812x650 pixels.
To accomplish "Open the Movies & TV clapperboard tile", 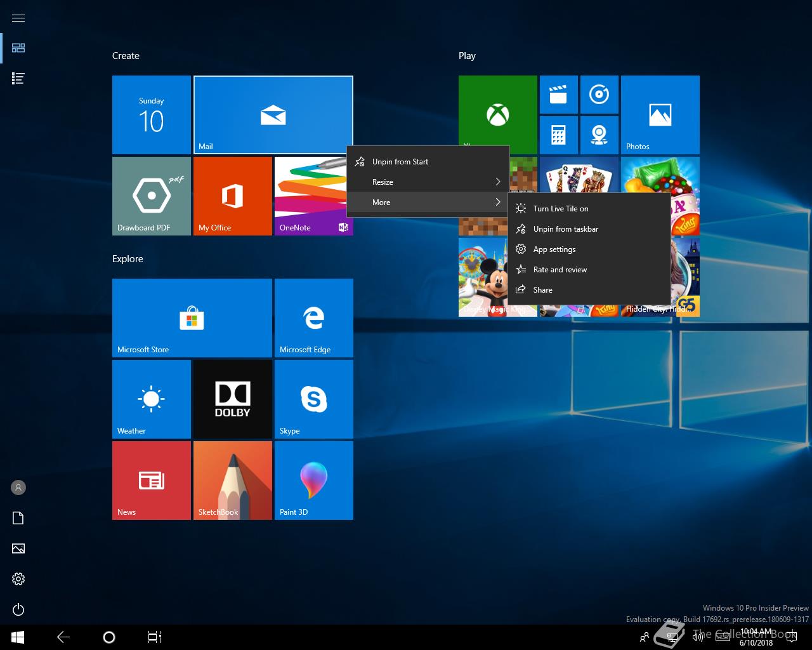I will (559, 95).
